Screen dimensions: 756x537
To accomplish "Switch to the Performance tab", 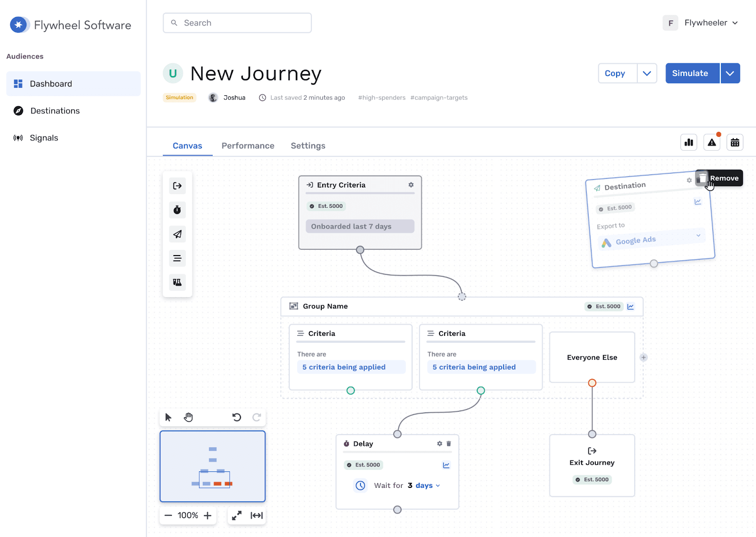I will pos(248,146).
